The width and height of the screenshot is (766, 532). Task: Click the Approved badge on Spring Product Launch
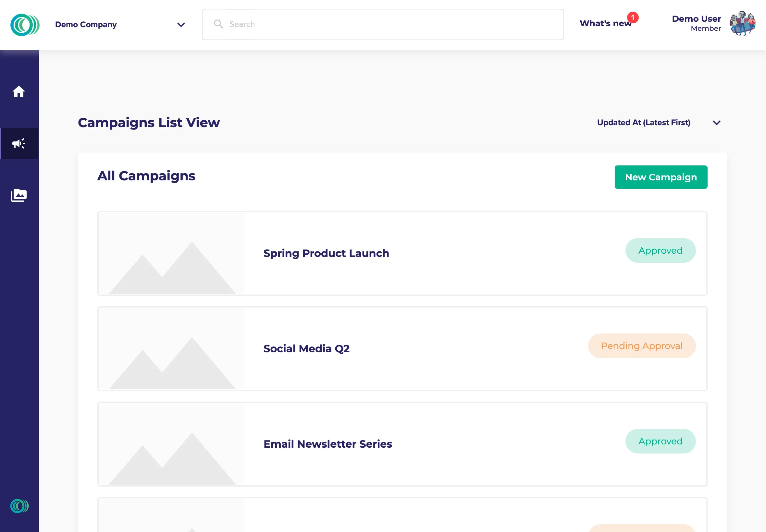(660, 250)
